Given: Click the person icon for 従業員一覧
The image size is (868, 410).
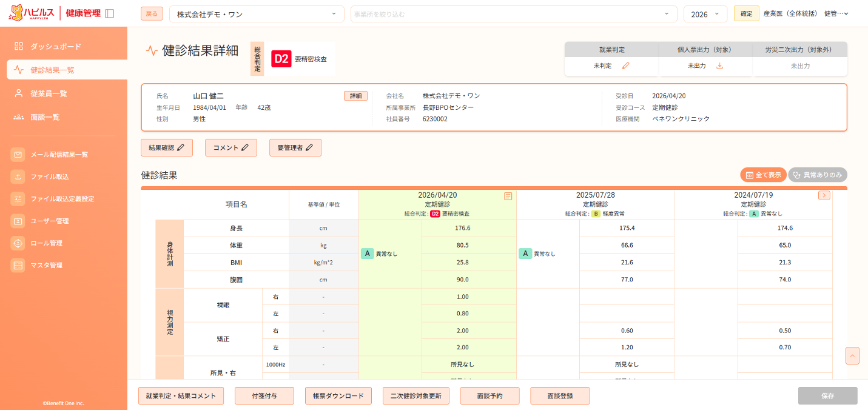Looking at the screenshot, I should [x=19, y=93].
